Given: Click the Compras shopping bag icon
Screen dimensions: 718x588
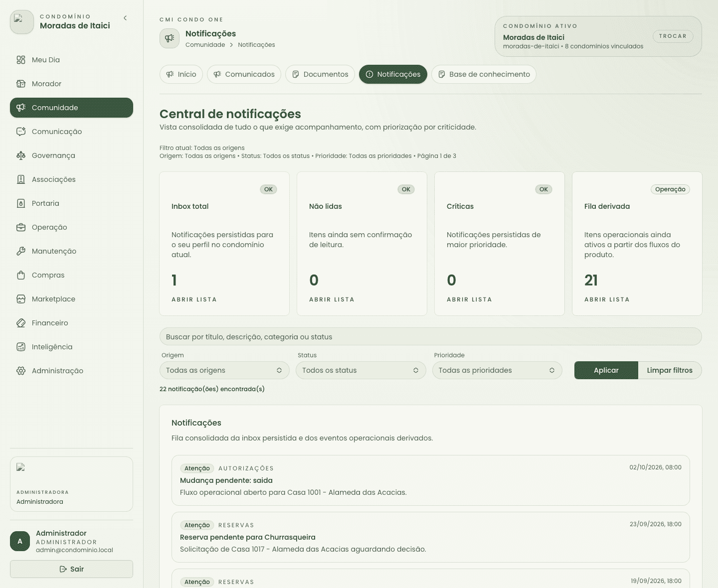Looking at the screenshot, I should pyautogui.click(x=21, y=275).
